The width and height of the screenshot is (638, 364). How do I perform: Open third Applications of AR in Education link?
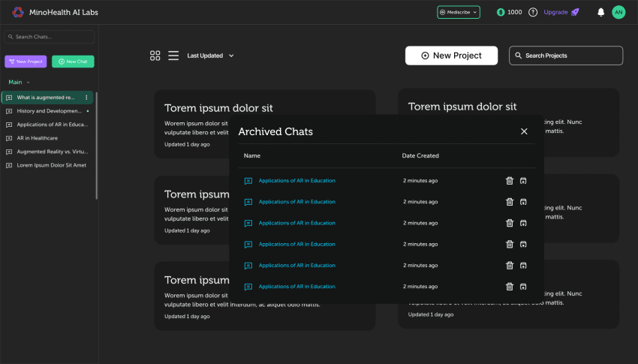(296, 223)
